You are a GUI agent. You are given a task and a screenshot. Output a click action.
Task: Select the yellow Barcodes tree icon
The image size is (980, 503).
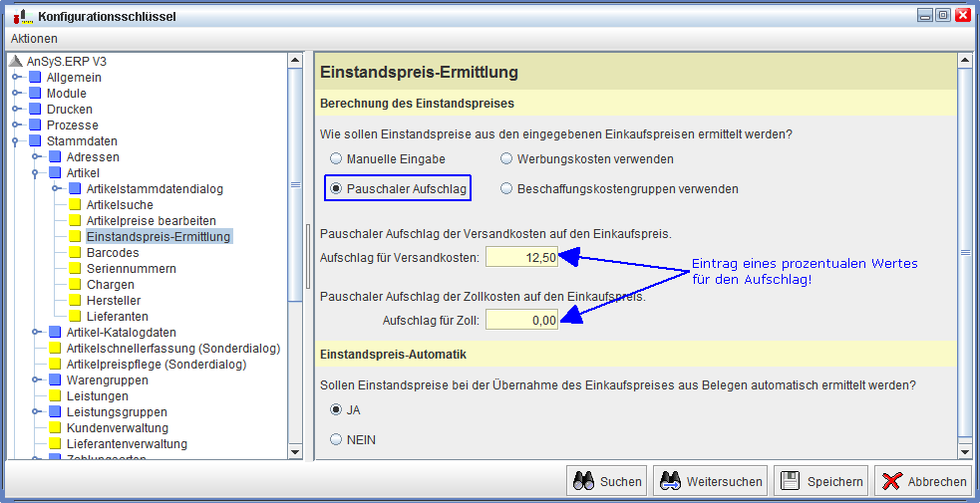pyautogui.click(x=75, y=253)
